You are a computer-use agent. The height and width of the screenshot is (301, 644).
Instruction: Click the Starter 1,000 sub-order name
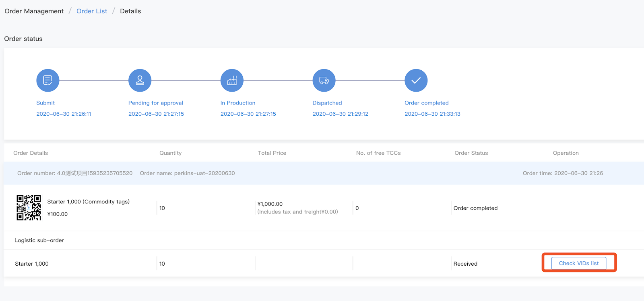tap(32, 264)
